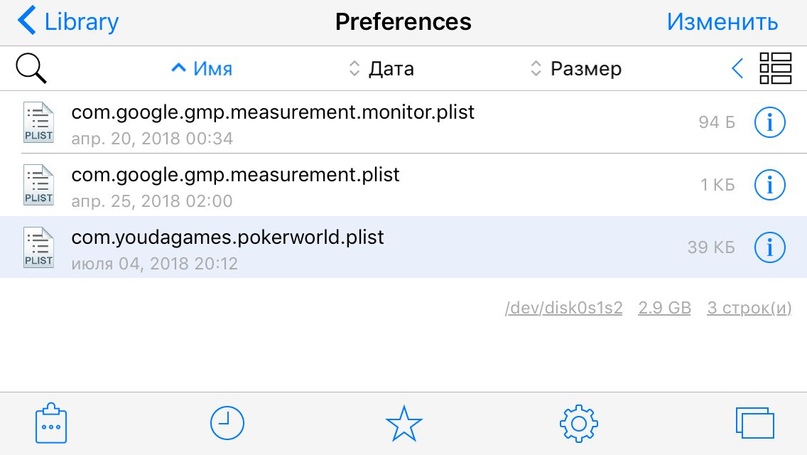Image resolution: width=807 pixels, height=455 pixels.
Task: Collapse the toolbar with the left chevron
Action: coord(738,68)
